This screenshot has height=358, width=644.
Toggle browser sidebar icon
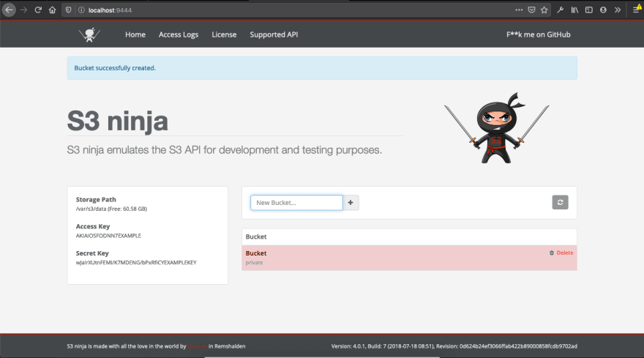pyautogui.click(x=589, y=10)
